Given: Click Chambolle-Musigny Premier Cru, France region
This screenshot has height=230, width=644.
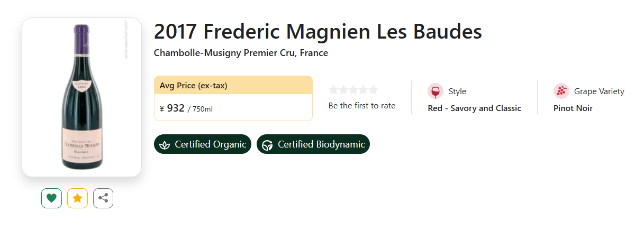Looking at the screenshot, I should coord(241,53).
